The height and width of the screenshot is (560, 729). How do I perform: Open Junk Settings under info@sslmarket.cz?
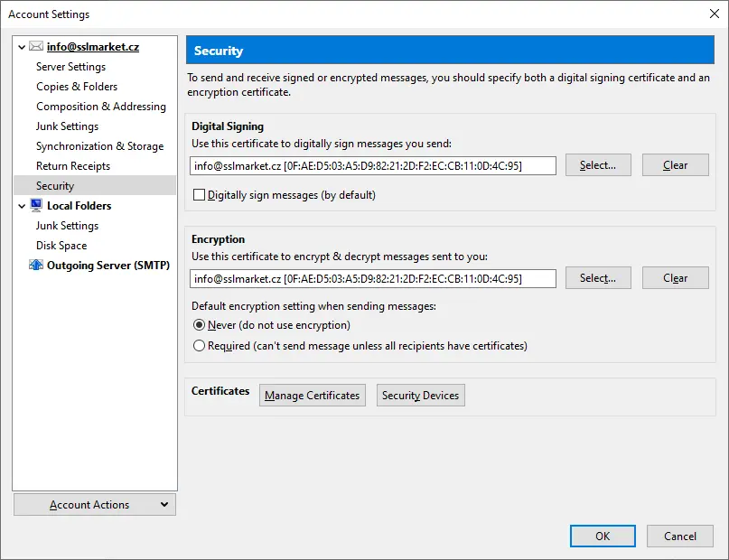(67, 126)
